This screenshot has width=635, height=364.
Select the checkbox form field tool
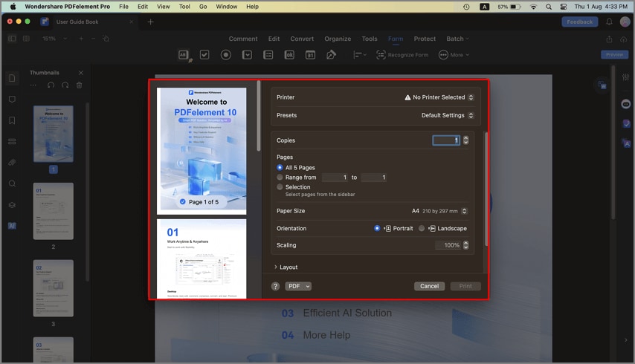204,55
